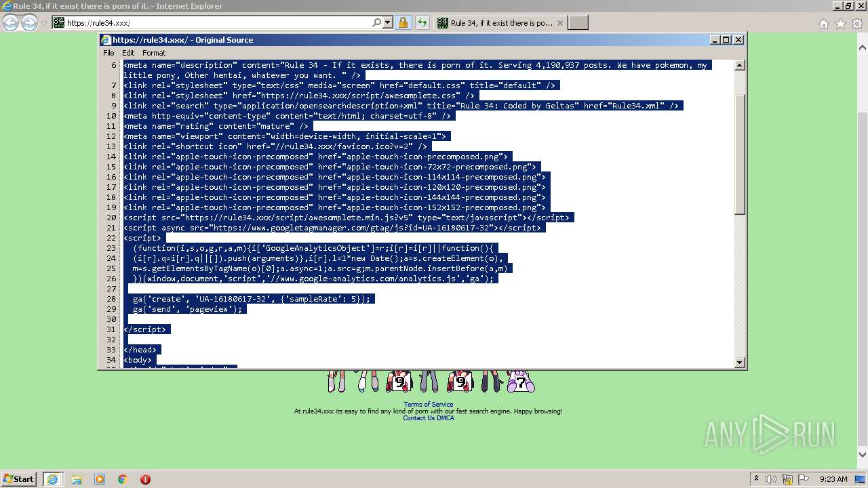The width and height of the screenshot is (868, 488).
Task: Click the counter digit 7 character image
Action: pos(520,383)
